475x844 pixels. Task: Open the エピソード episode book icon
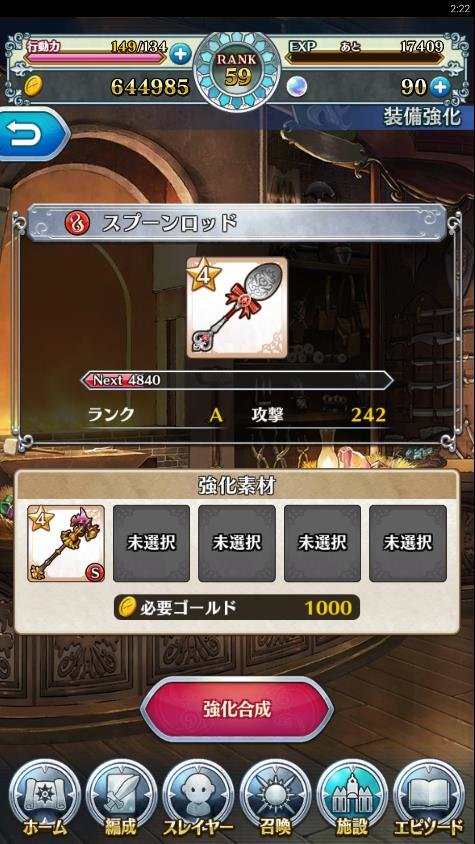(429, 797)
